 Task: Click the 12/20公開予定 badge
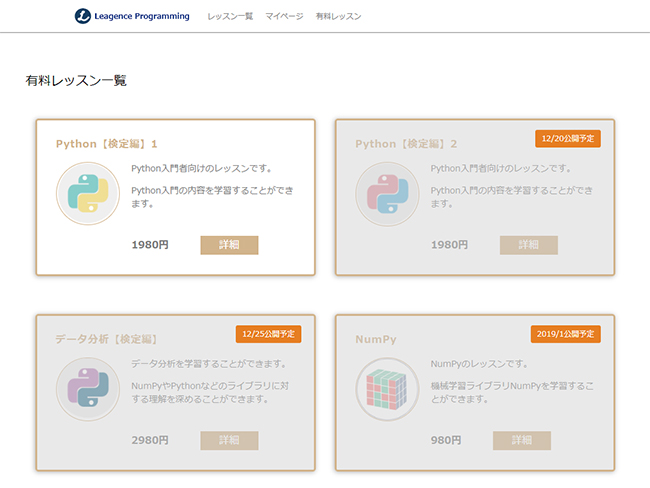(x=567, y=138)
